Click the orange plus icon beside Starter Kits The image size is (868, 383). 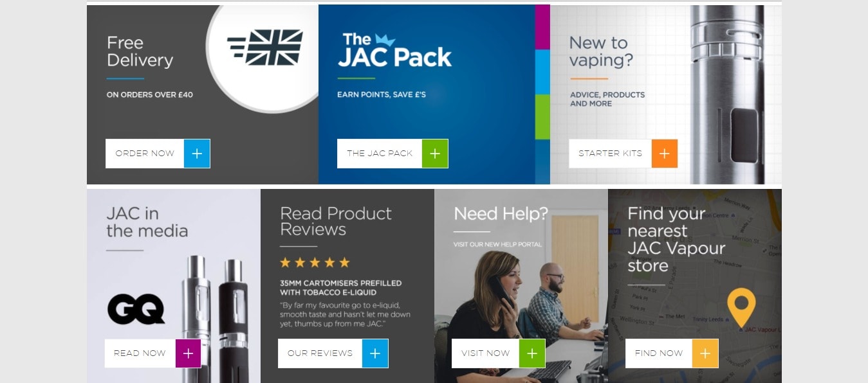click(x=665, y=154)
